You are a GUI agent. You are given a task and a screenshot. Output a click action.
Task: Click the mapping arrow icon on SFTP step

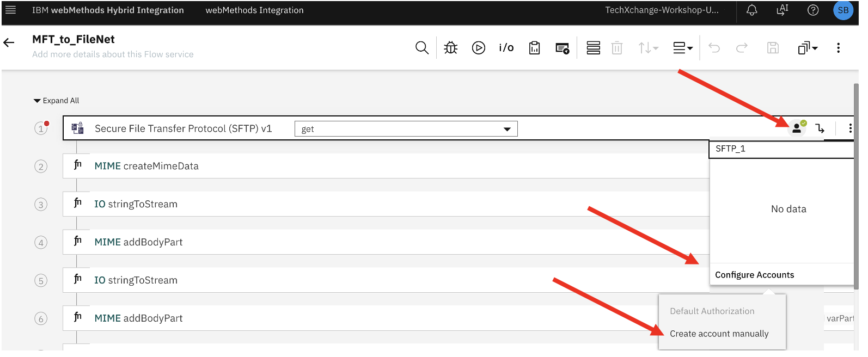[x=820, y=128]
